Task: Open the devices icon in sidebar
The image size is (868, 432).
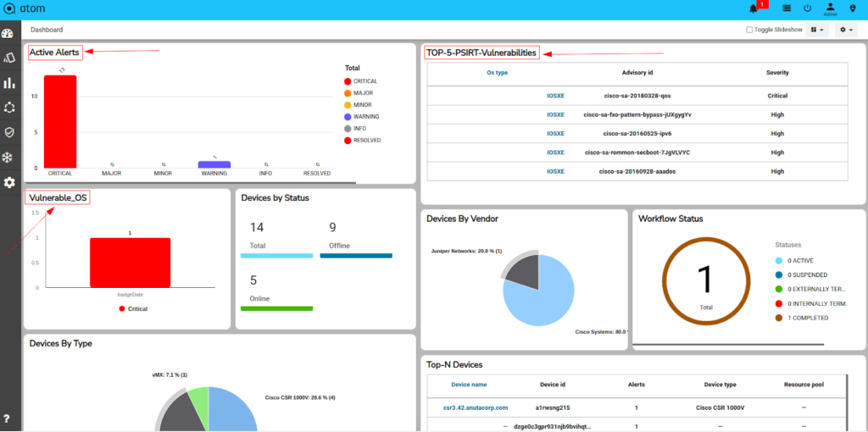Action: click(x=8, y=58)
